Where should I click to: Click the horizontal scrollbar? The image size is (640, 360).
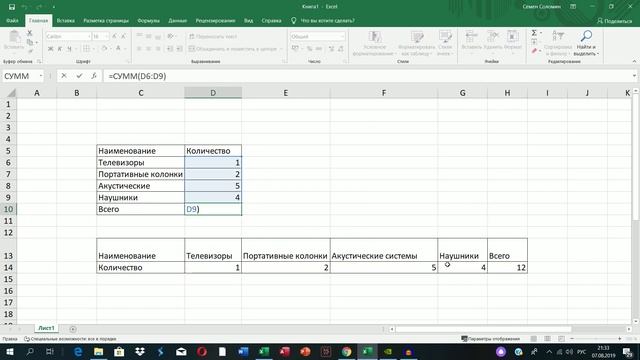483,329
